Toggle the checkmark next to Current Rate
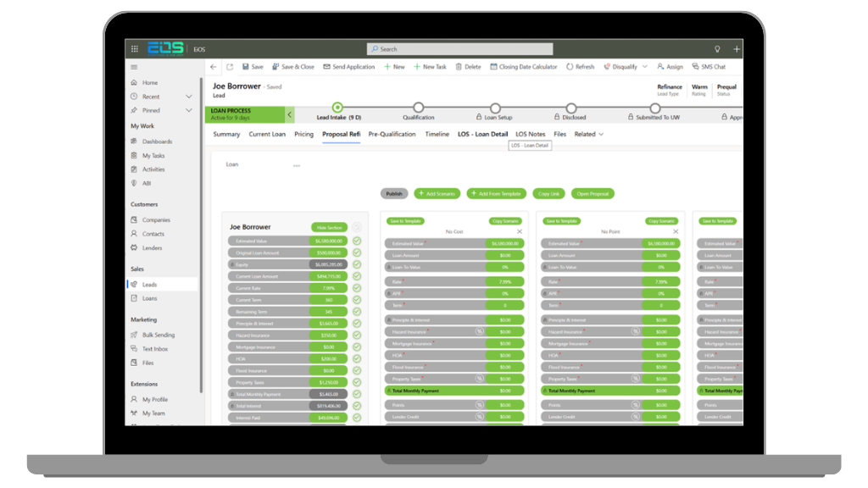 pyautogui.click(x=357, y=288)
